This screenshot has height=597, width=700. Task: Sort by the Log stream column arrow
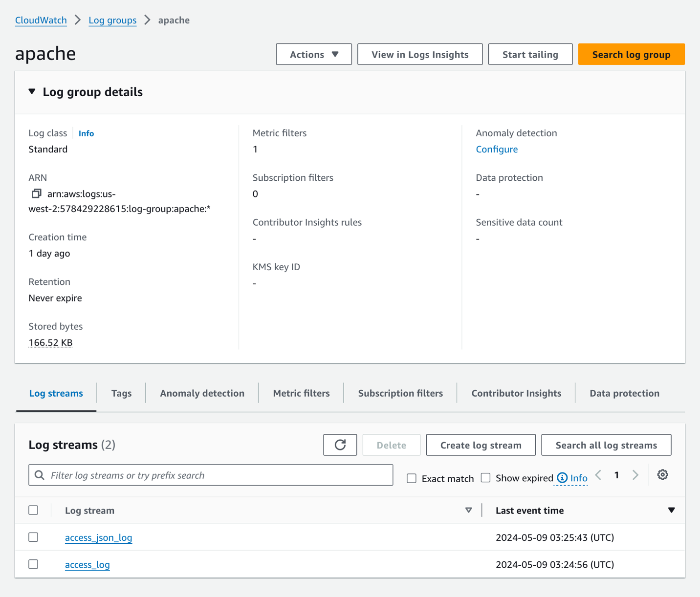(x=468, y=510)
